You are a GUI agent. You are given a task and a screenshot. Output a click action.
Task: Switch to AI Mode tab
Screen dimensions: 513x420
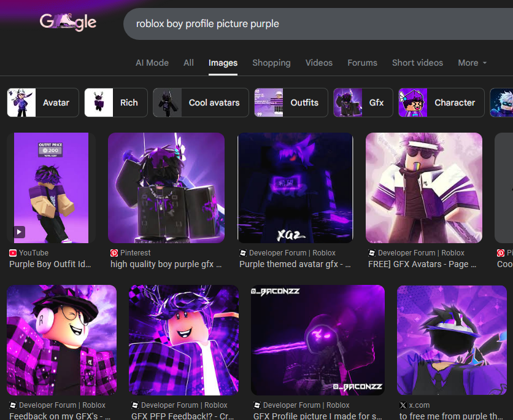click(152, 63)
